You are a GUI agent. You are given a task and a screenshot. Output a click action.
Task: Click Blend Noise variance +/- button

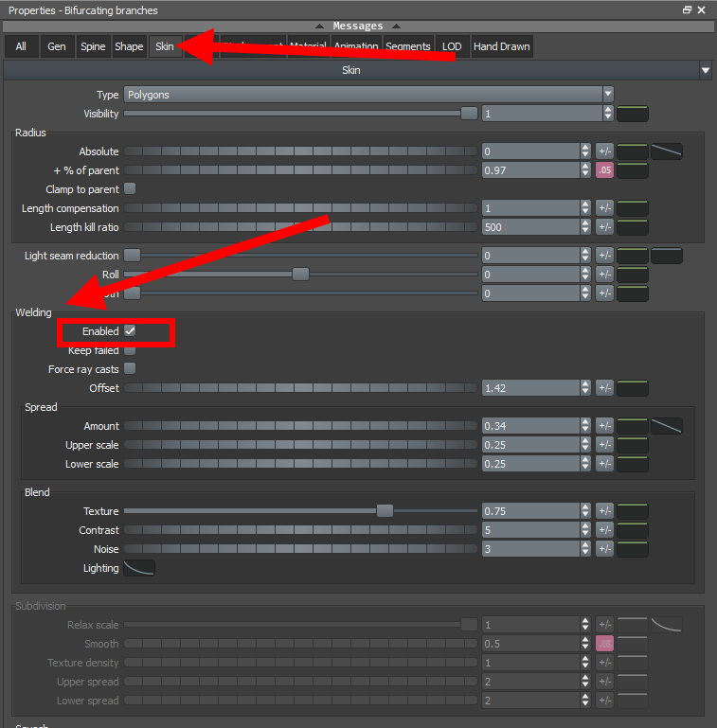click(604, 549)
